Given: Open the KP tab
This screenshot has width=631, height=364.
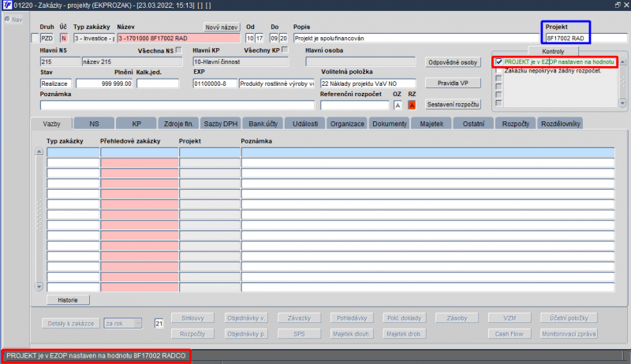Looking at the screenshot, I should click(136, 124).
